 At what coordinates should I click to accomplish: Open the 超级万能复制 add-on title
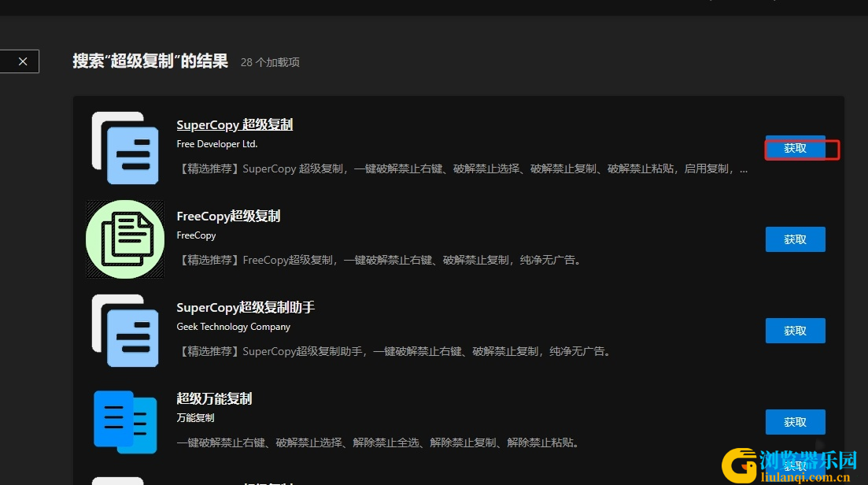point(214,398)
